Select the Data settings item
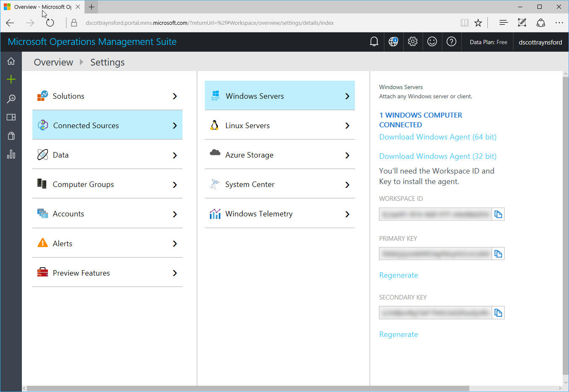 coord(107,155)
